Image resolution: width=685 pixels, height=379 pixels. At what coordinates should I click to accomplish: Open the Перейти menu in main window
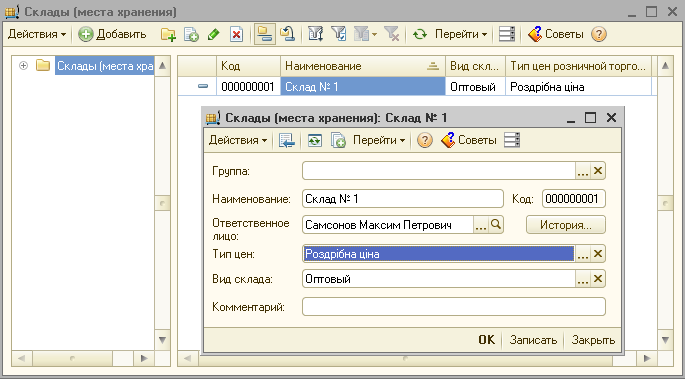460,34
